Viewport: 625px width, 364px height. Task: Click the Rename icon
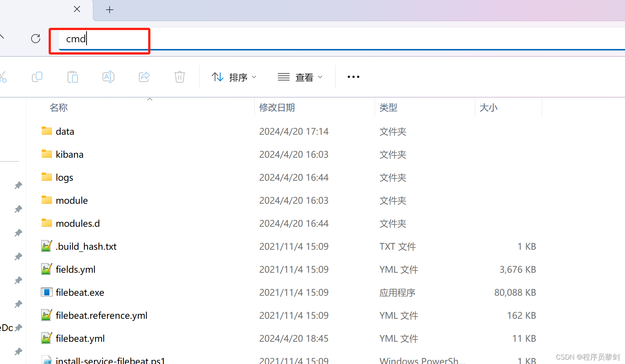(108, 77)
